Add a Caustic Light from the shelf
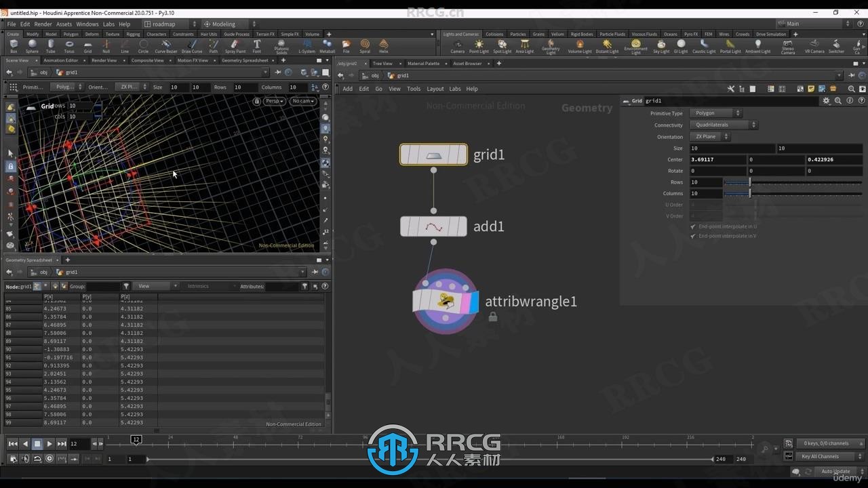The height and width of the screenshot is (488, 868). (x=704, y=46)
